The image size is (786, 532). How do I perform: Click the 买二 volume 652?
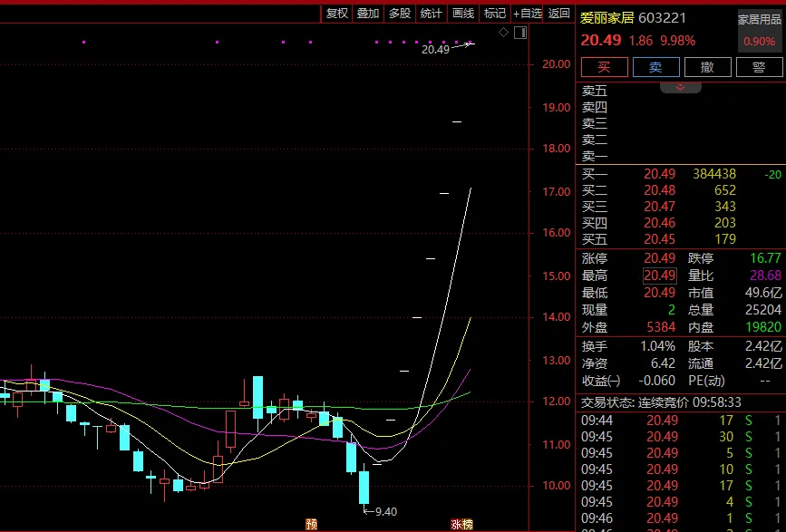(725, 190)
